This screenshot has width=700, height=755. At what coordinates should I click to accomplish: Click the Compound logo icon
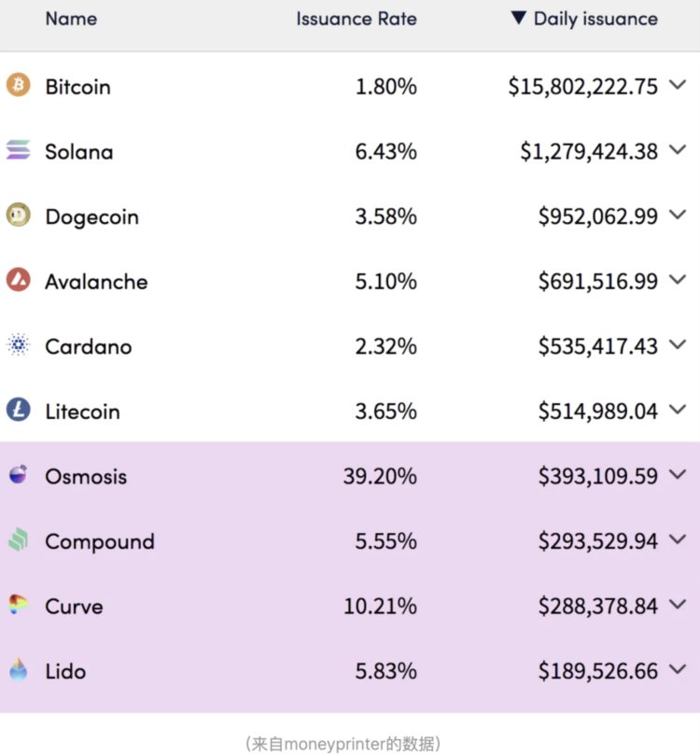(x=19, y=540)
